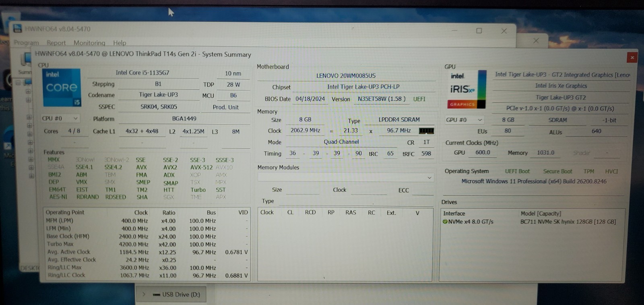Click the GPU clock 600.0 value
This screenshot has height=305, width=644.
[x=483, y=152]
